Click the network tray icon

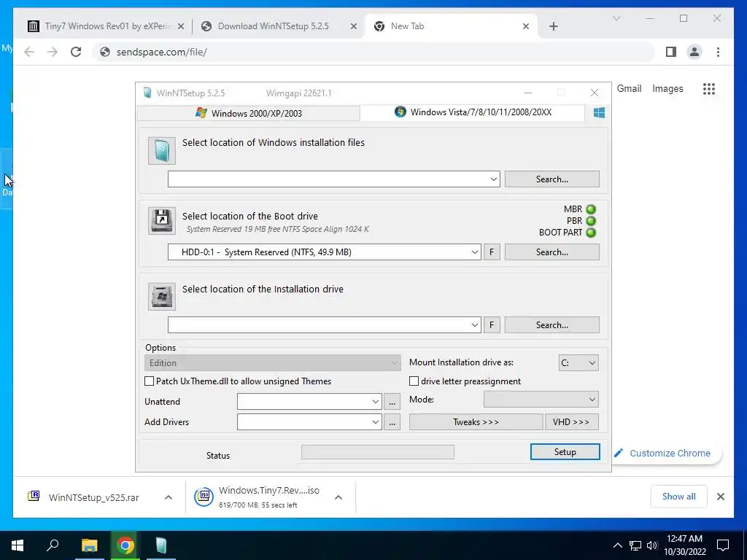click(x=635, y=545)
